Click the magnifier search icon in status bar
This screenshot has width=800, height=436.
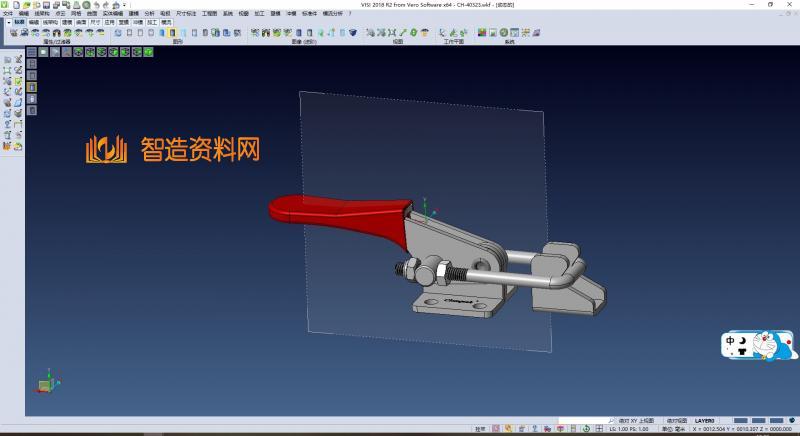(611, 421)
